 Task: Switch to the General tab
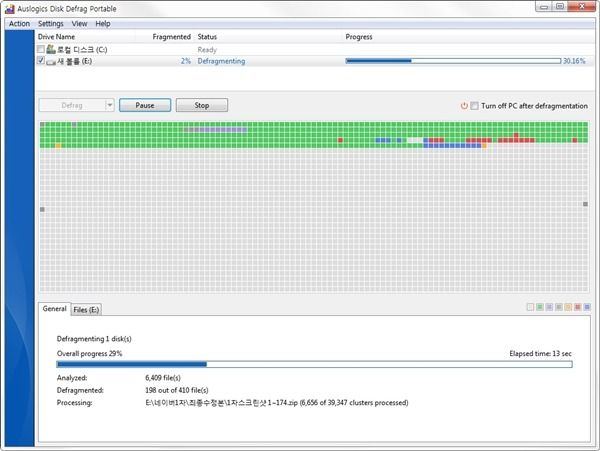[54, 309]
